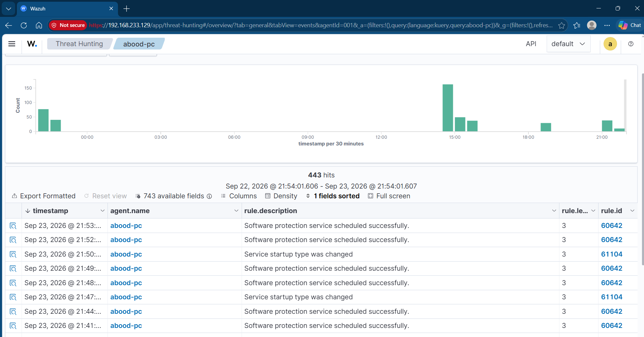
Task: Enter Full screen table view
Action: [389, 196]
